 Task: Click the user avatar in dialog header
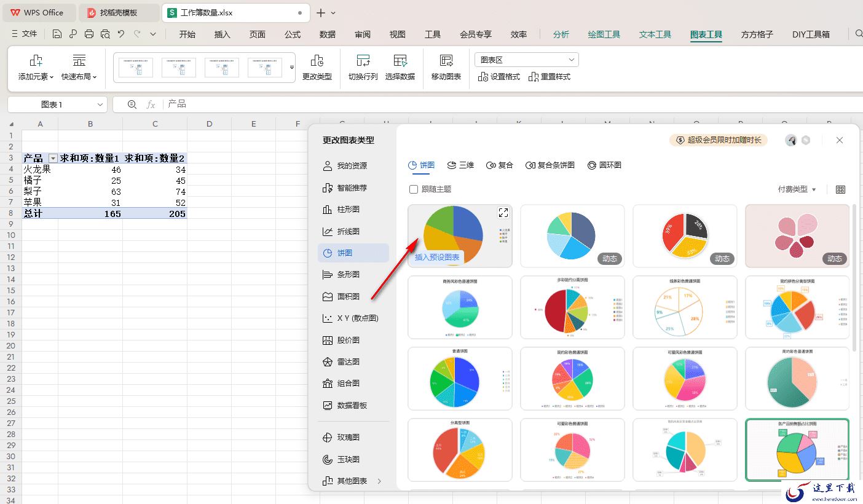[x=791, y=140]
